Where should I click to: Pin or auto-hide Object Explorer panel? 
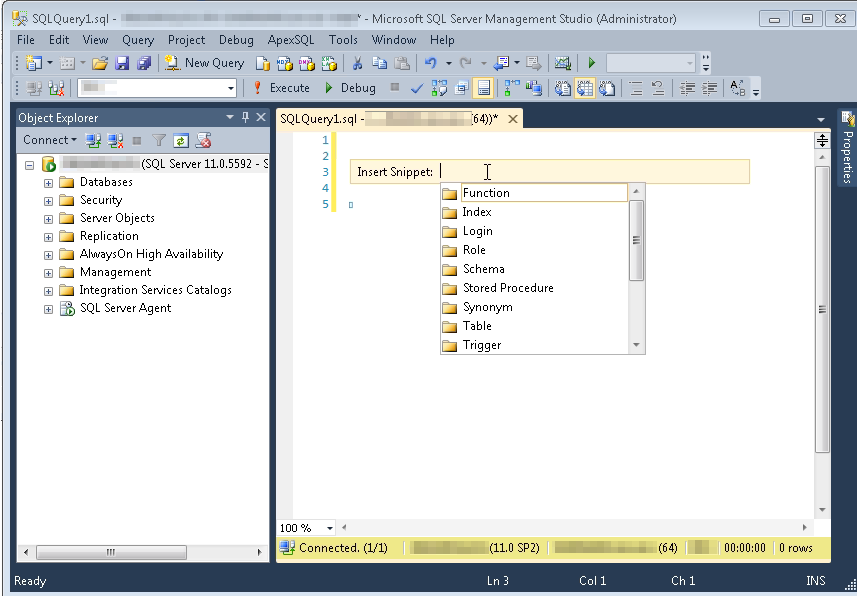coord(245,118)
